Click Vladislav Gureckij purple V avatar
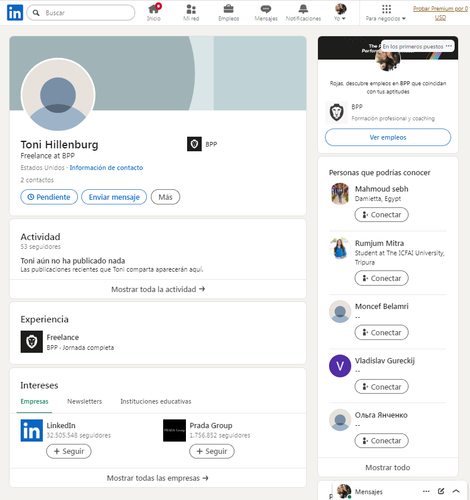 340,366
